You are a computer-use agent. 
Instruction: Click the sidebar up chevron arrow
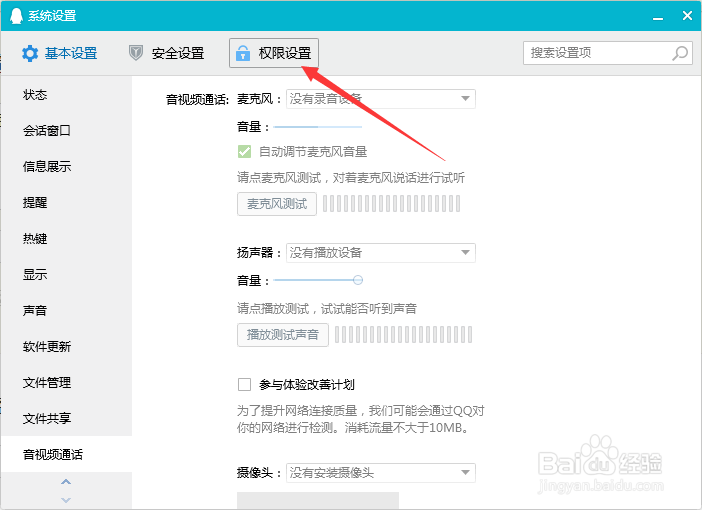[x=66, y=482]
